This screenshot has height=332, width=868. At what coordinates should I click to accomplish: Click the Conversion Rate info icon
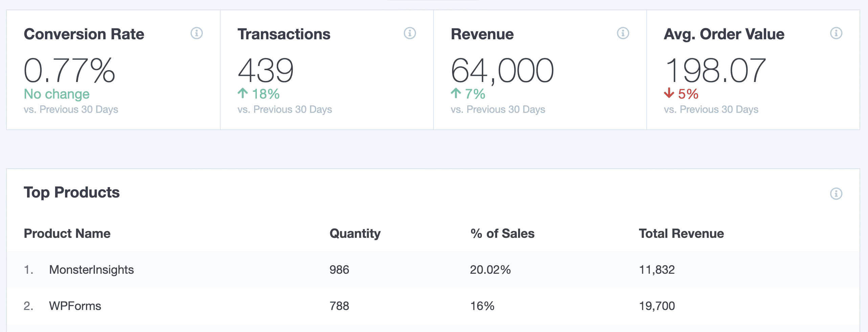tap(196, 33)
